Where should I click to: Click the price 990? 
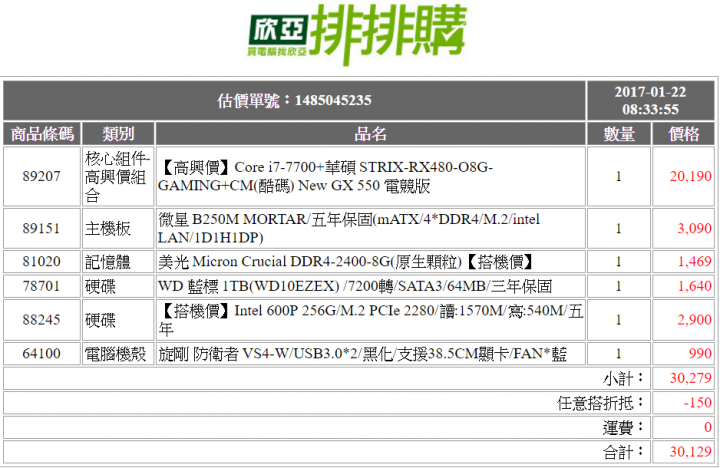(x=700, y=354)
